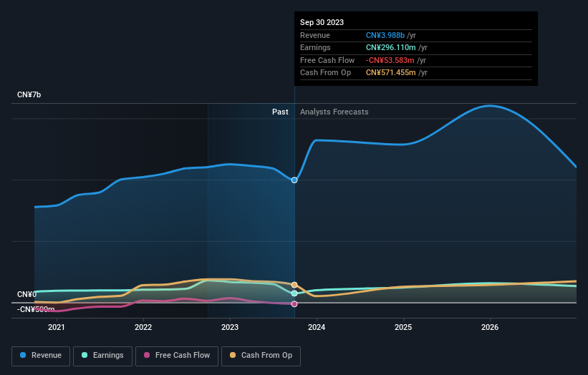Screen dimensions: 588x375
Task: Toggle the Revenue legend button
Action: [41, 356]
